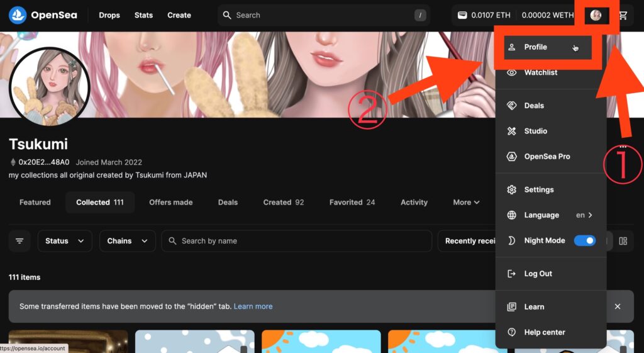This screenshot has height=353, width=644.
Task: Open the filter icon button beside Status
Action: coord(19,241)
